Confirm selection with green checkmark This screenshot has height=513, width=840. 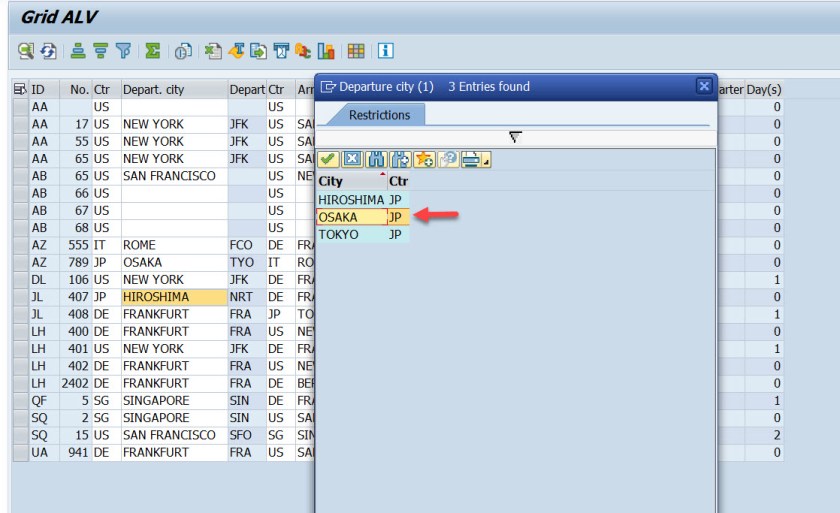point(328,159)
